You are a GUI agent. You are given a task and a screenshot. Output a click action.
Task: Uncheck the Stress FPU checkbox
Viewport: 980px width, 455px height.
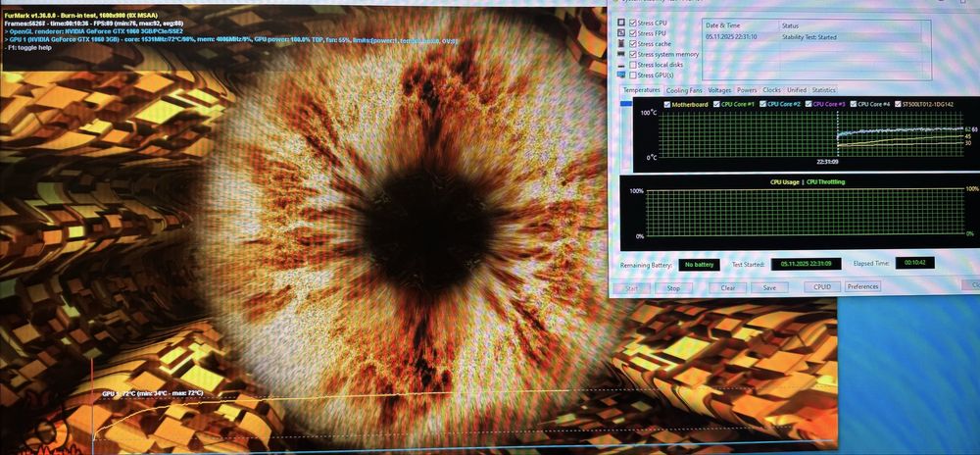tap(633, 33)
